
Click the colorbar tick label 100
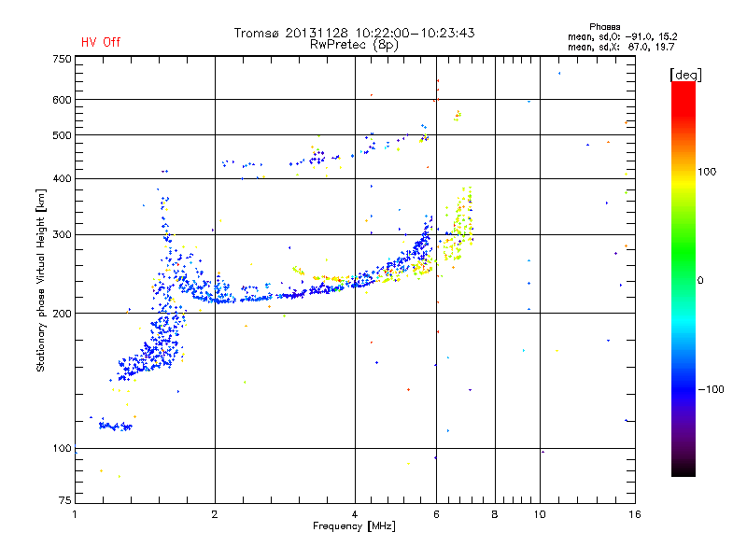707,172
